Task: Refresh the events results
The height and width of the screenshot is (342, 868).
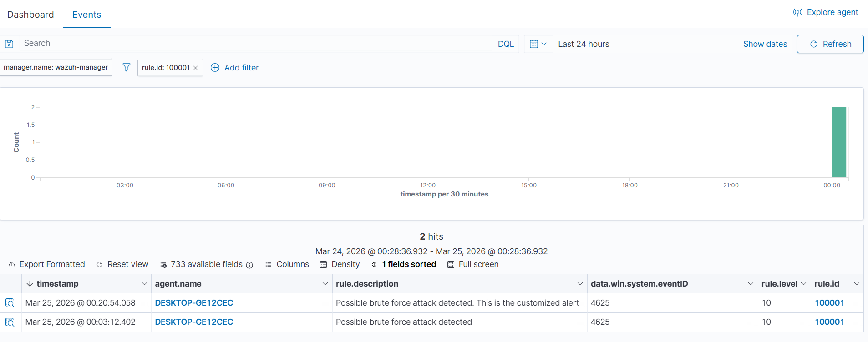Action: coord(830,44)
